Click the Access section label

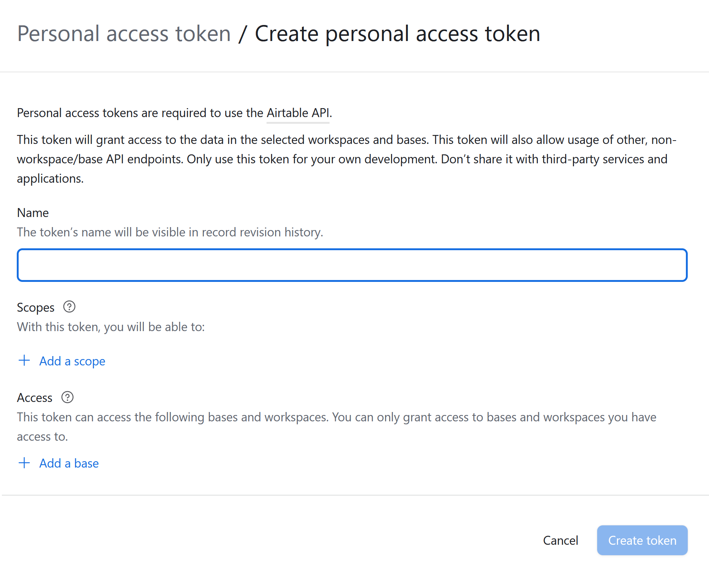[x=35, y=398]
